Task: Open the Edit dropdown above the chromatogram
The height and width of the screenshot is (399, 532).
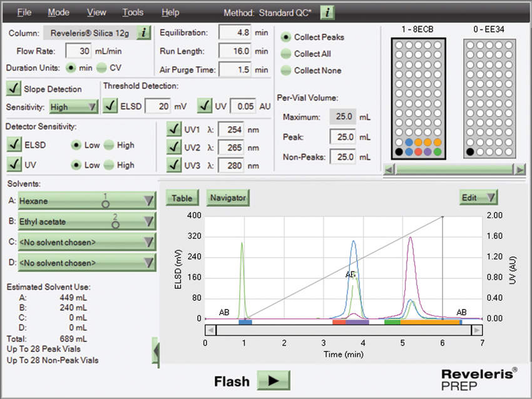Action: coord(478,198)
